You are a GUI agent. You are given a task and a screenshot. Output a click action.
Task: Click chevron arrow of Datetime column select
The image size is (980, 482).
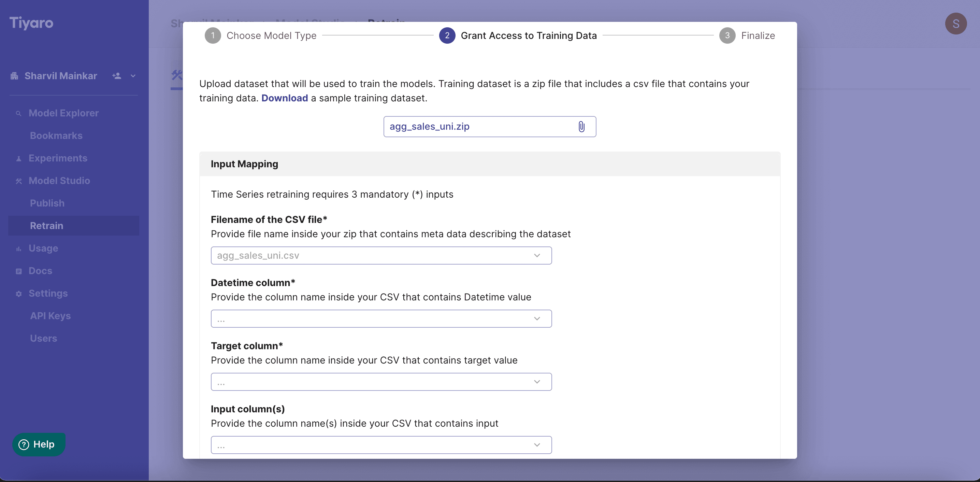(537, 319)
